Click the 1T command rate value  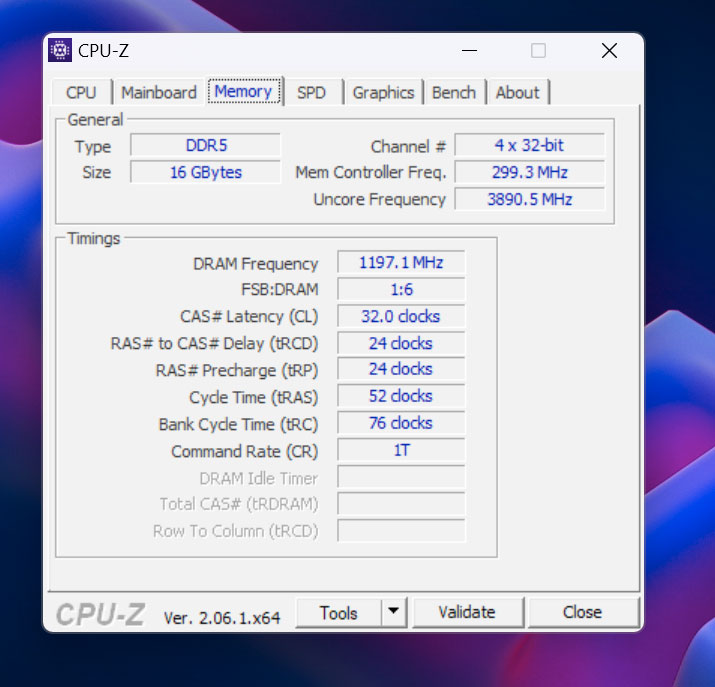[x=401, y=450]
